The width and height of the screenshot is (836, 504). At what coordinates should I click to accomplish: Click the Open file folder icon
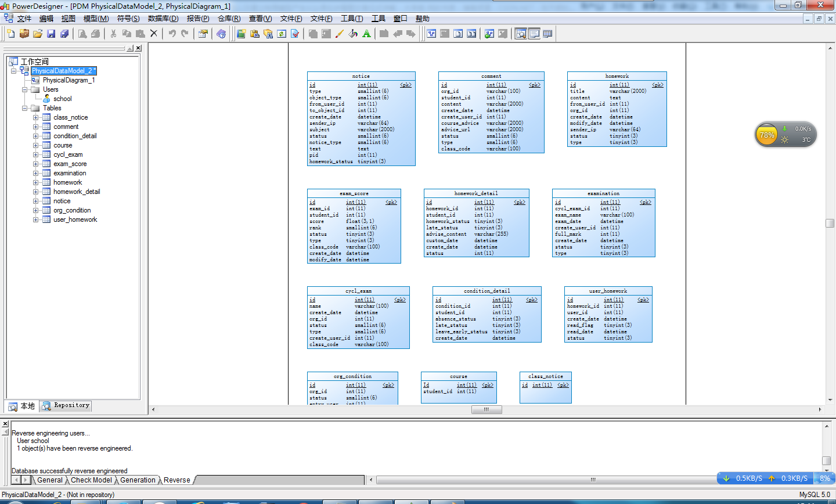coord(38,34)
